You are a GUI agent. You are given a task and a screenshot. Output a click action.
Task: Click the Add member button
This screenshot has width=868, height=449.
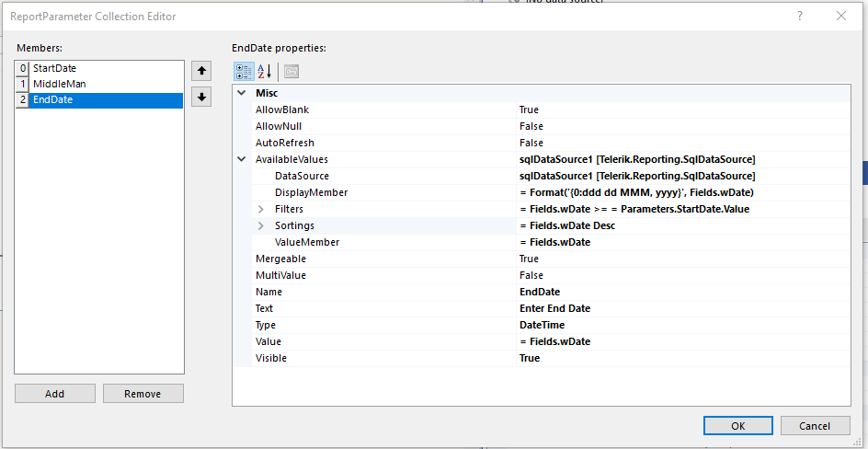55,394
